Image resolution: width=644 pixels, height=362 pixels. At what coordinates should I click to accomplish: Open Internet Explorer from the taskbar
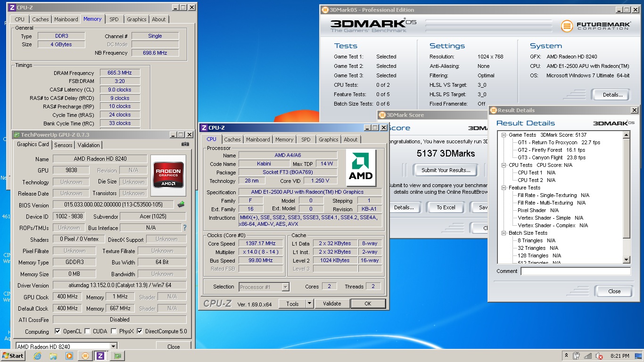click(x=37, y=356)
